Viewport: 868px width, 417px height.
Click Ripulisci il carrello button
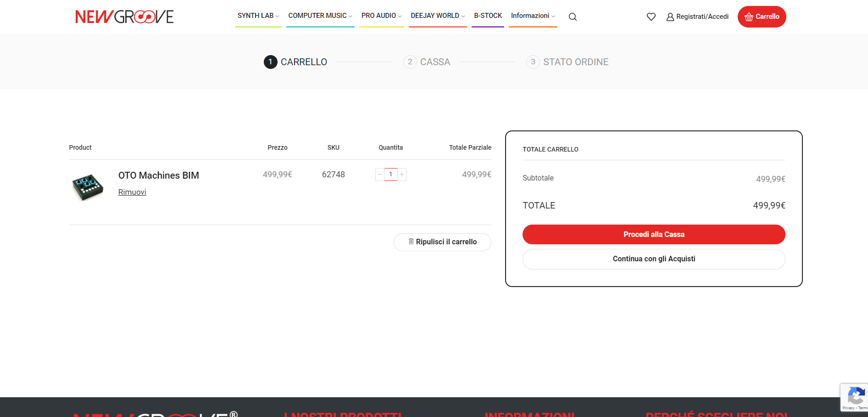442,242
